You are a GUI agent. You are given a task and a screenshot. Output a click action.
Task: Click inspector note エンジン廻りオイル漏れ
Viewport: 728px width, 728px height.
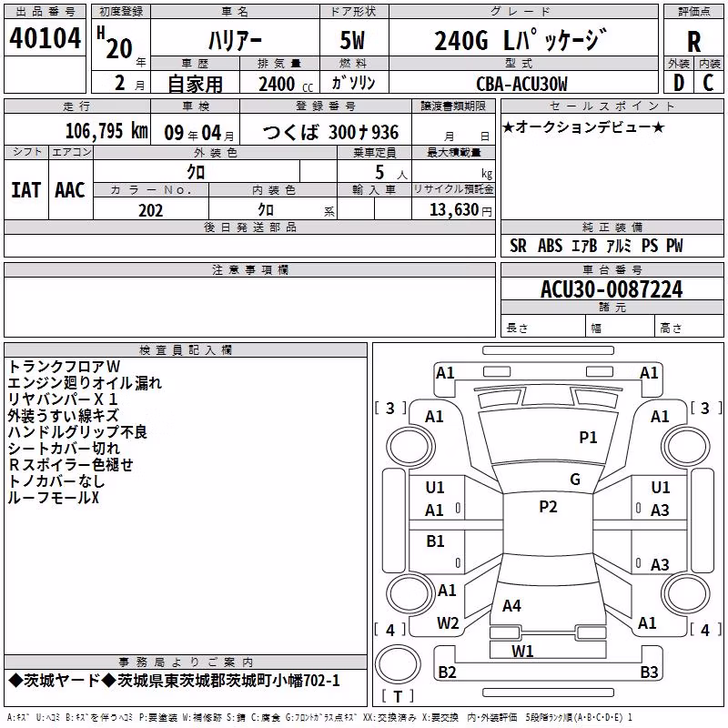click(x=85, y=382)
